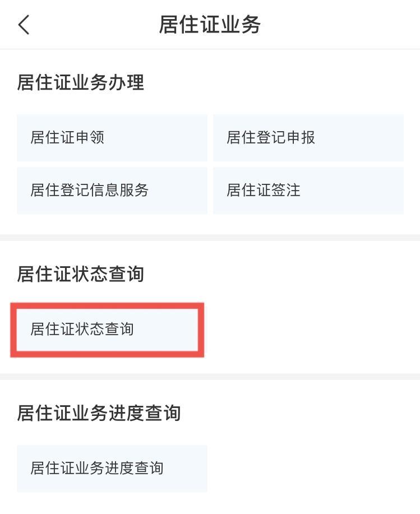Select 居住登记信息服务
420x514 pixels.
pyautogui.click(x=112, y=191)
